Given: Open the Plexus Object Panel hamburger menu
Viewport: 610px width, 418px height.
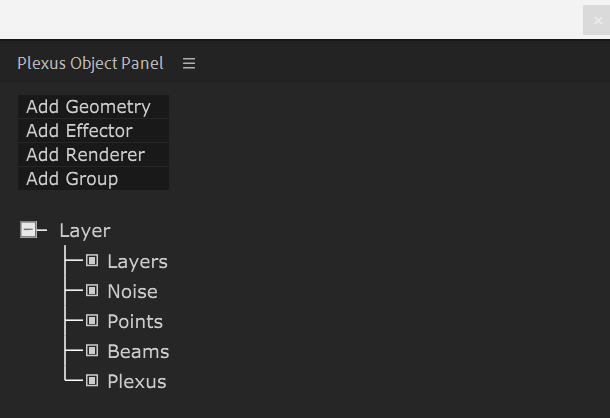Looking at the screenshot, I should point(189,63).
